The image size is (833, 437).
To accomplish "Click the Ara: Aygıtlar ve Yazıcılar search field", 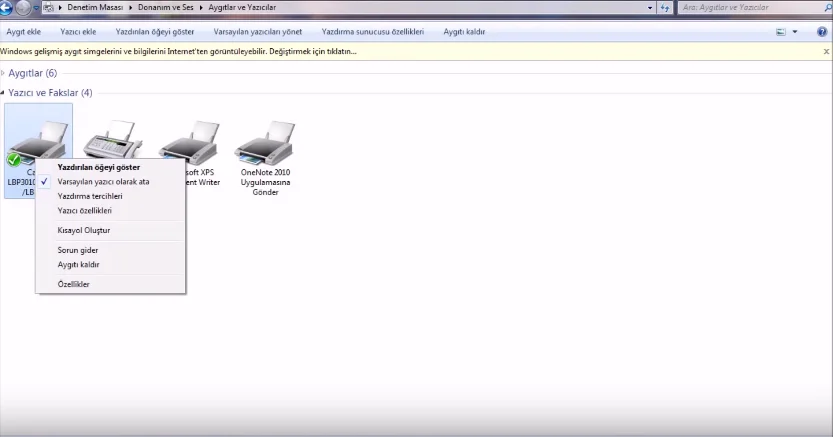I will [754, 7].
